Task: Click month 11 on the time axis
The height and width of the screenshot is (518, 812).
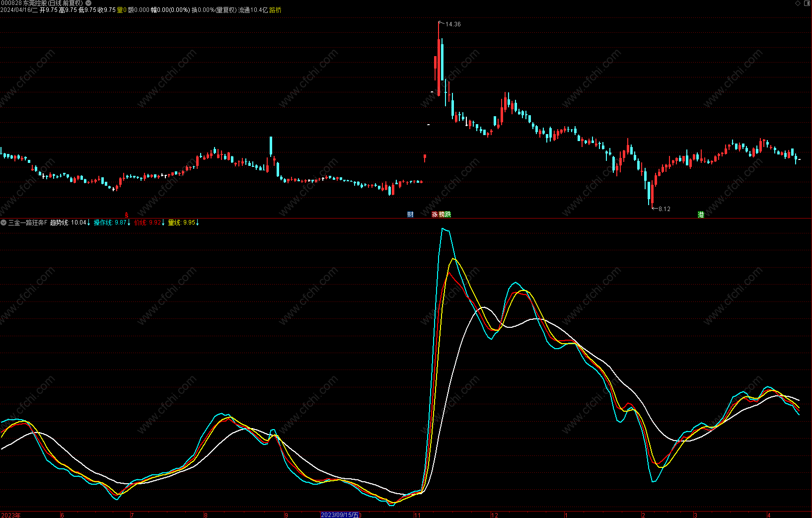Action: 417,515
